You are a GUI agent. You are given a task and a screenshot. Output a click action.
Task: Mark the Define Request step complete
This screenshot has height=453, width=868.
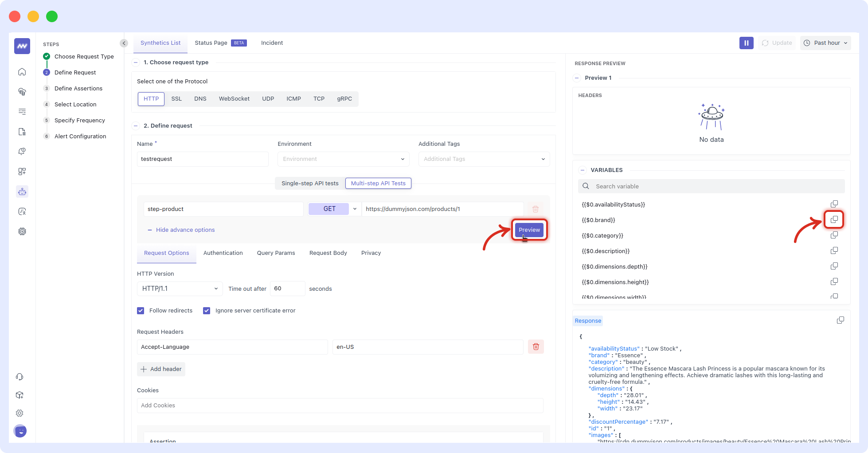coord(47,72)
